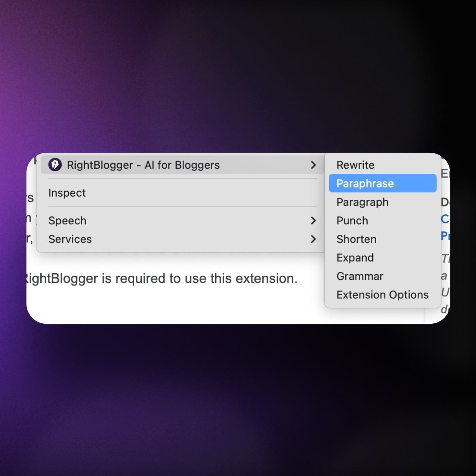
Task: Choose Rewrite in the submenu
Action: pos(355,165)
